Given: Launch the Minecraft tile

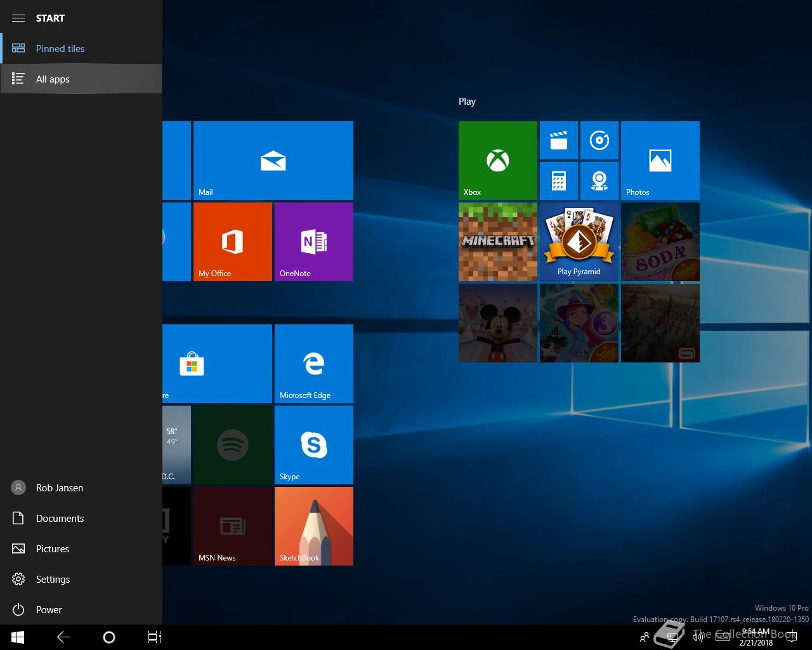Looking at the screenshot, I should [x=498, y=242].
